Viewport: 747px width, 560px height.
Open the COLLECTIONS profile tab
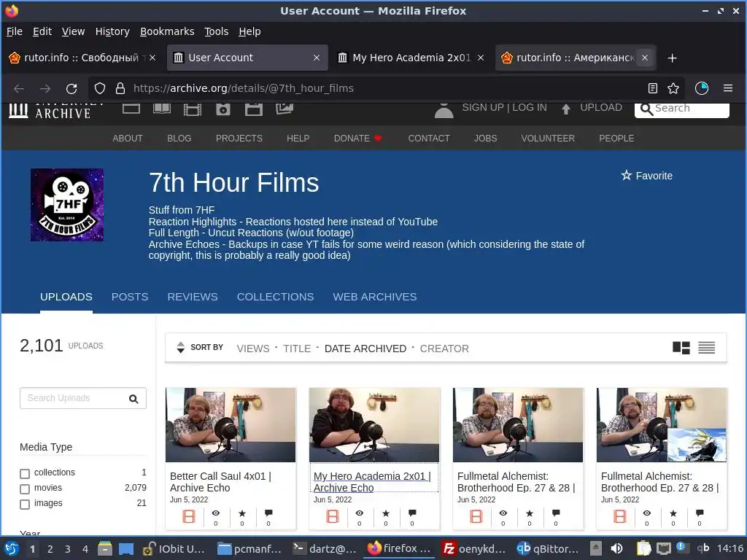click(x=275, y=297)
